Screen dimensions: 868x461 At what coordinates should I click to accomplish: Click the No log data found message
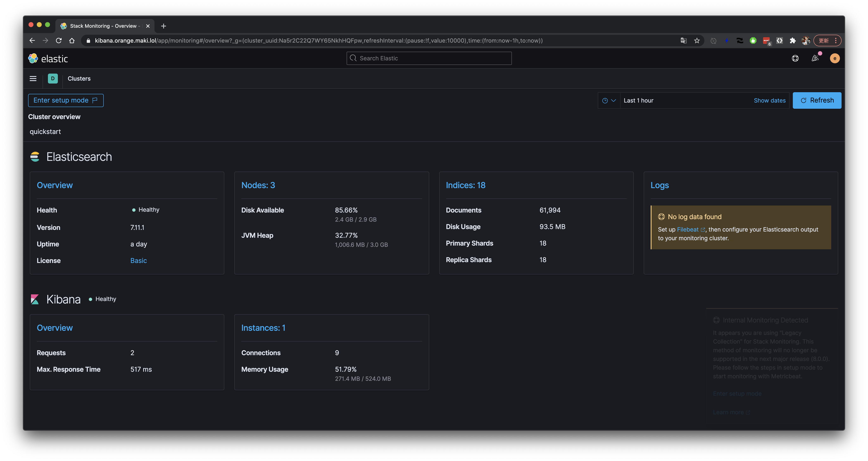click(x=694, y=217)
